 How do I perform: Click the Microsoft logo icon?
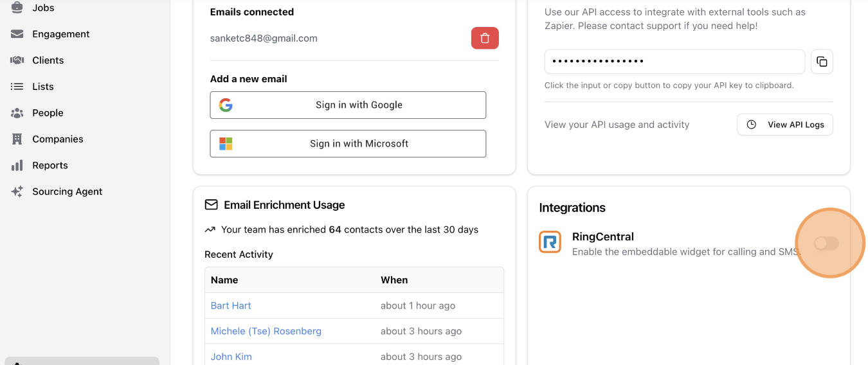226,144
